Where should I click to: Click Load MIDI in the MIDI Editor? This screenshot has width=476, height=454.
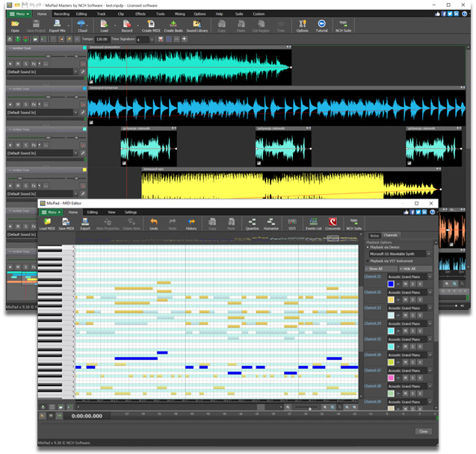tap(47, 224)
